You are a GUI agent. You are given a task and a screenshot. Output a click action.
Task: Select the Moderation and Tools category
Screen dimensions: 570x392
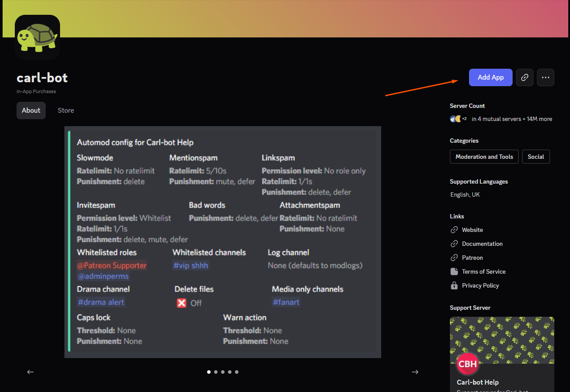tap(484, 157)
